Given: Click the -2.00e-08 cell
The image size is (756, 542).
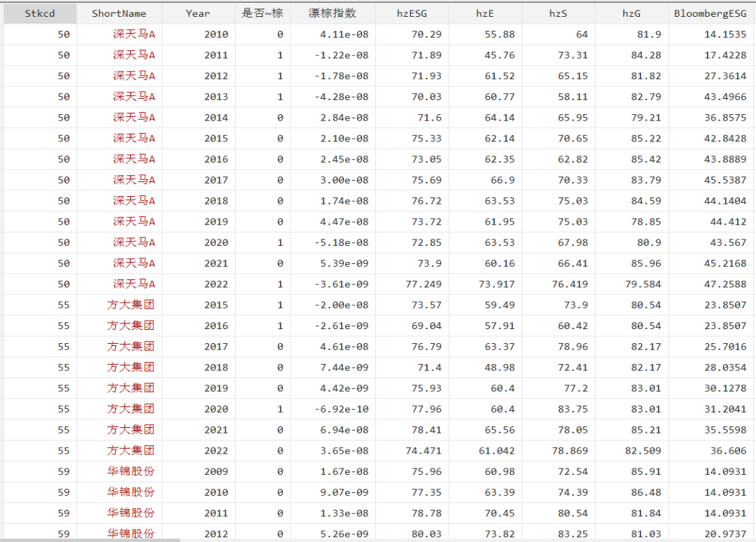Looking at the screenshot, I should click(332, 305).
